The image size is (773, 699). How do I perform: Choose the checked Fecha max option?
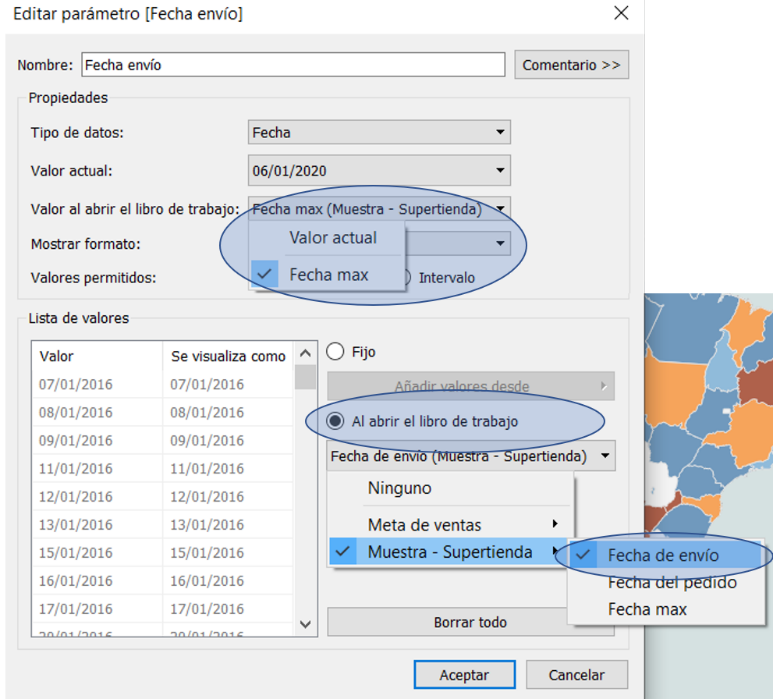point(328,275)
